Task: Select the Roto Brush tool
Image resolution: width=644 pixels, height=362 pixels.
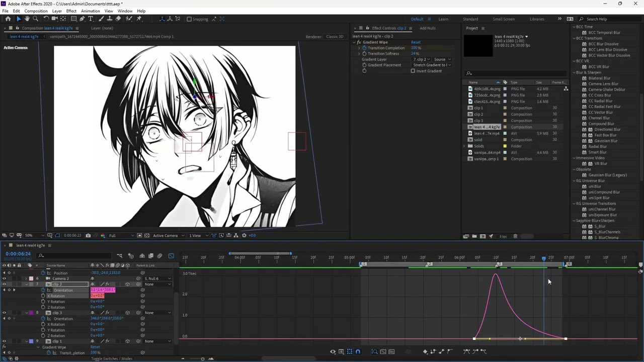Action: click(129, 19)
